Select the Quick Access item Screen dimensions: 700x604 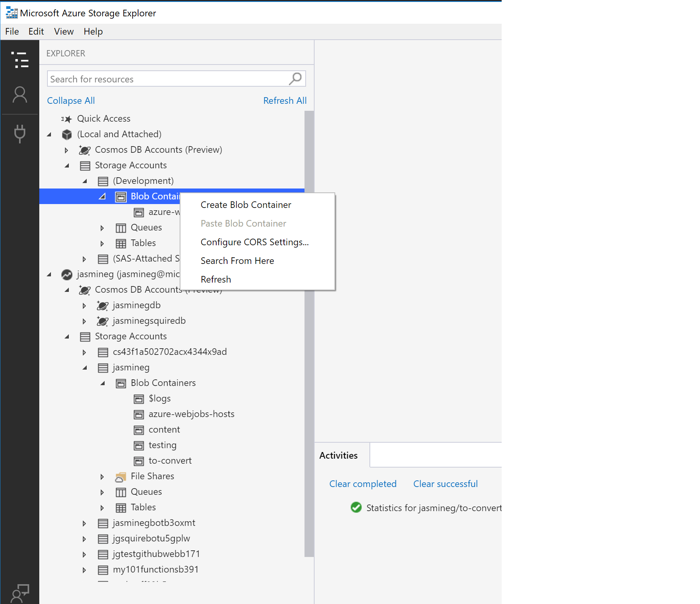pyautogui.click(x=104, y=119)
